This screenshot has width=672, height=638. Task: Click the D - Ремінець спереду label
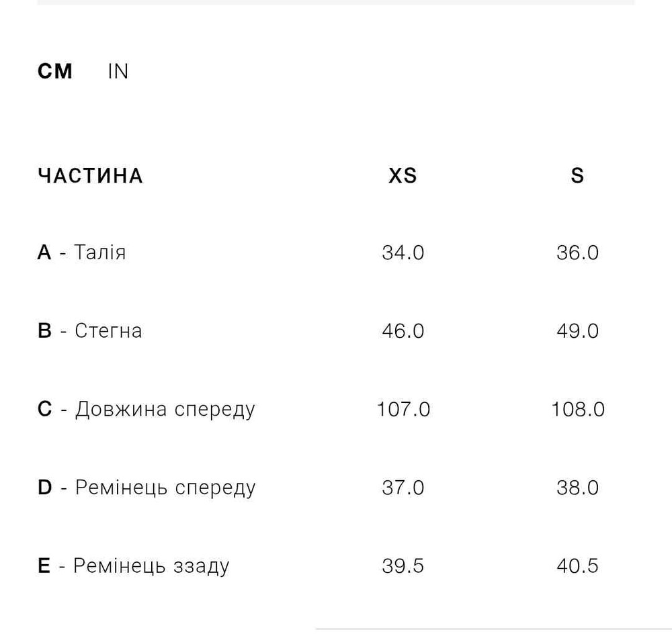pos(146,488)
